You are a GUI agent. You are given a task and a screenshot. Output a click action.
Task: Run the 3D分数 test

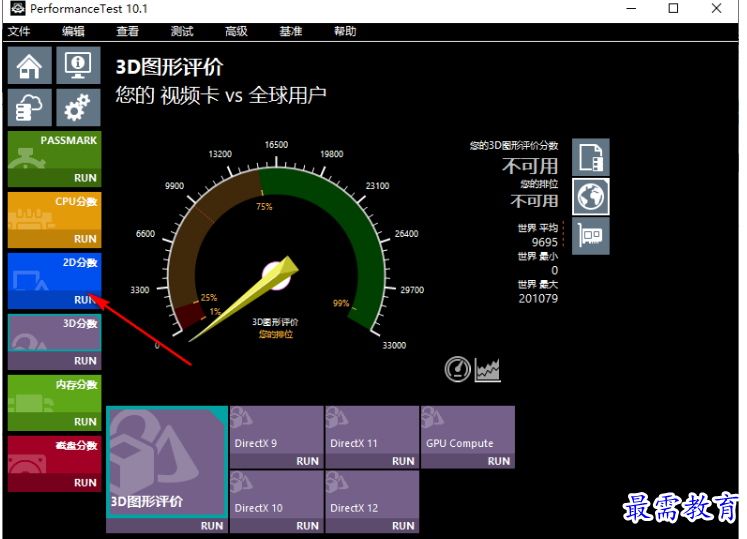[x=85, y=361]
